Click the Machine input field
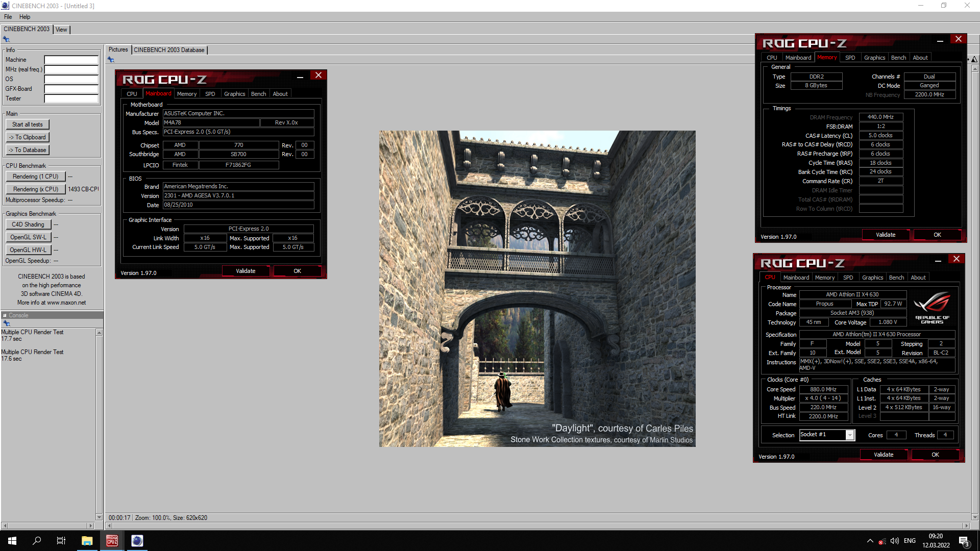 [x=71, y=60]
